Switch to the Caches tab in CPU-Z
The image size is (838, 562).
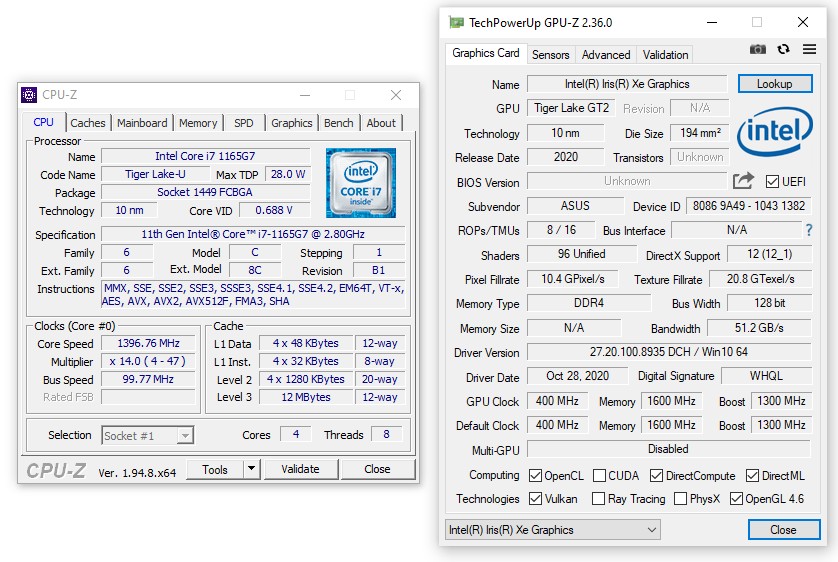(x=88, y=123)
